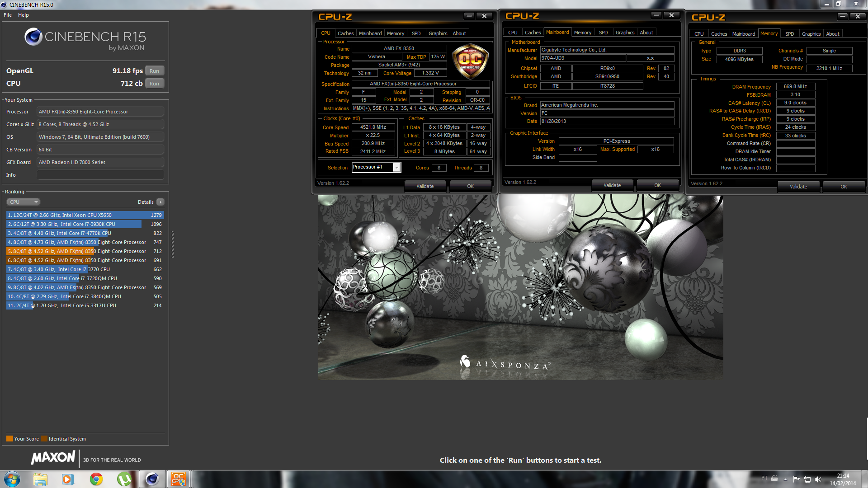Open the File menu in Cinebench
The image size is (868, 488).
click(x=8, y=15)
